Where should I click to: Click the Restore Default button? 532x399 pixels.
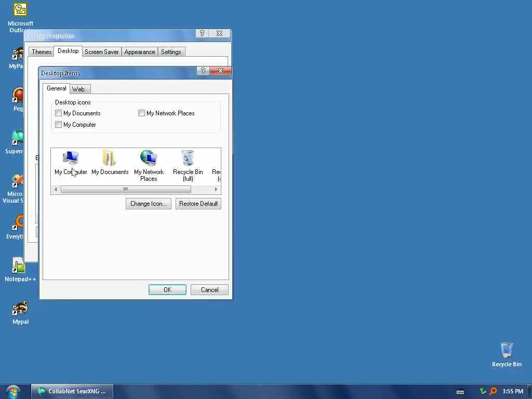point(198,204)
